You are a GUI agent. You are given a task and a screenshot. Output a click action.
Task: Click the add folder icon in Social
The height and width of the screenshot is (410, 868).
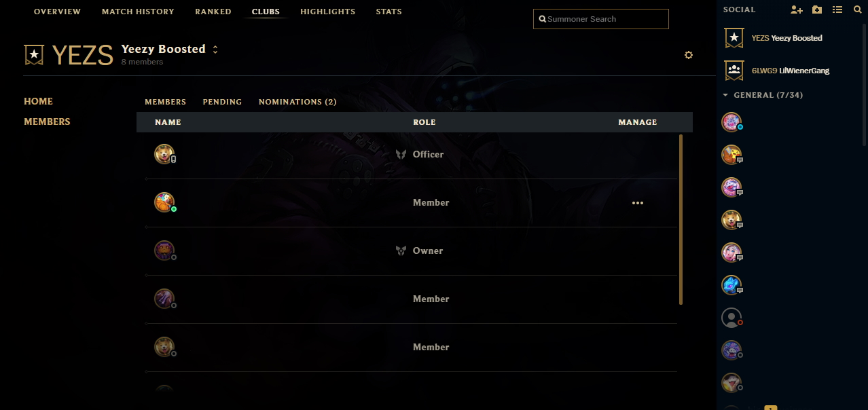(x=817, y=10)
